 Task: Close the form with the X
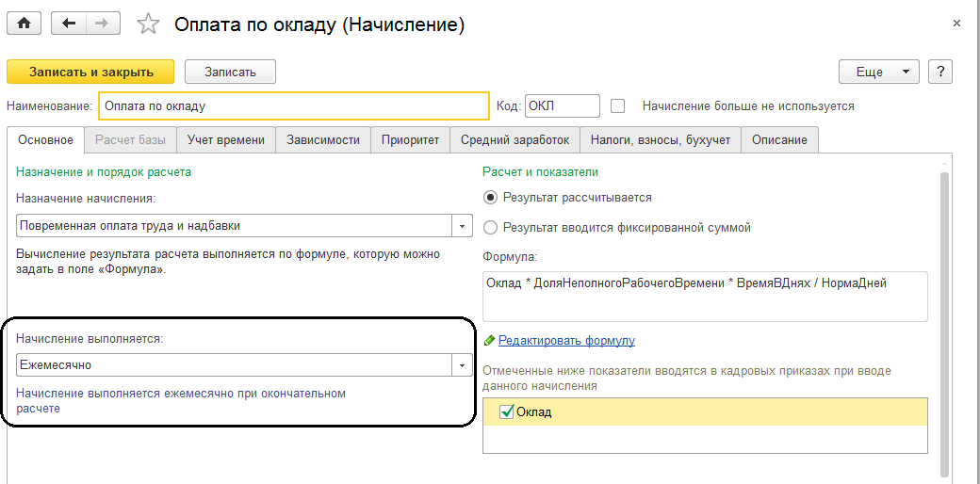957,23
